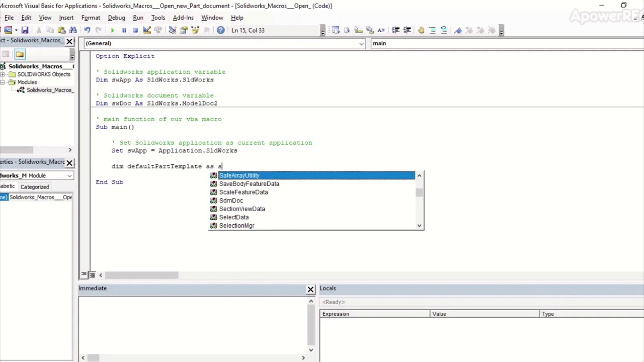This screenshot has width=644, height=362.
Task: Run the macro with the green play icon
Action: [112, 30]
